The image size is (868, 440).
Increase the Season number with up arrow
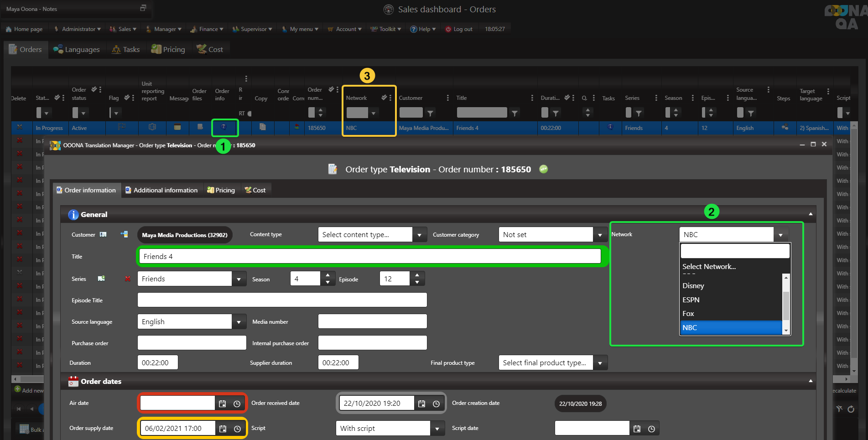tap(327, 275)
